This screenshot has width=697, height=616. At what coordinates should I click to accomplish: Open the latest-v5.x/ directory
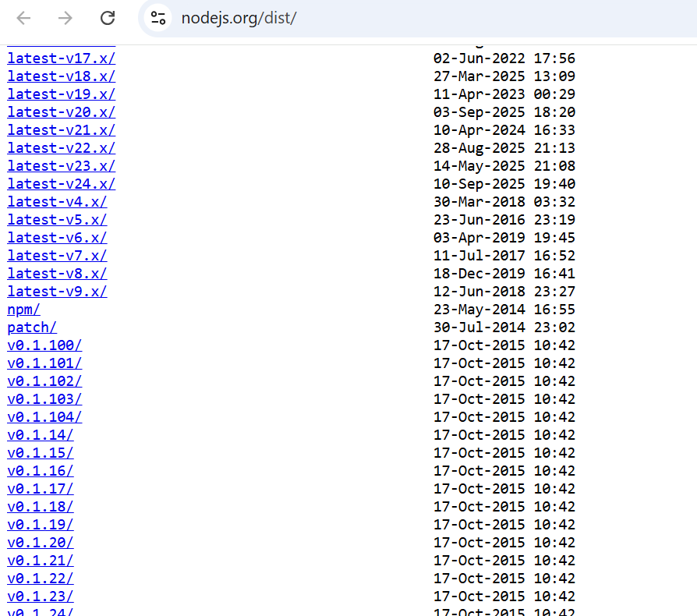coord(57,220)
